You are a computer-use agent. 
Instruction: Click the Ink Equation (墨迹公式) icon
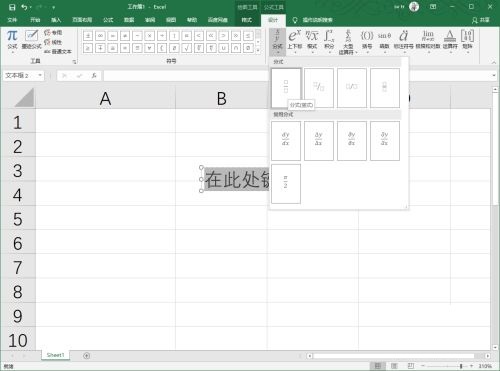[x=32, y=40]
